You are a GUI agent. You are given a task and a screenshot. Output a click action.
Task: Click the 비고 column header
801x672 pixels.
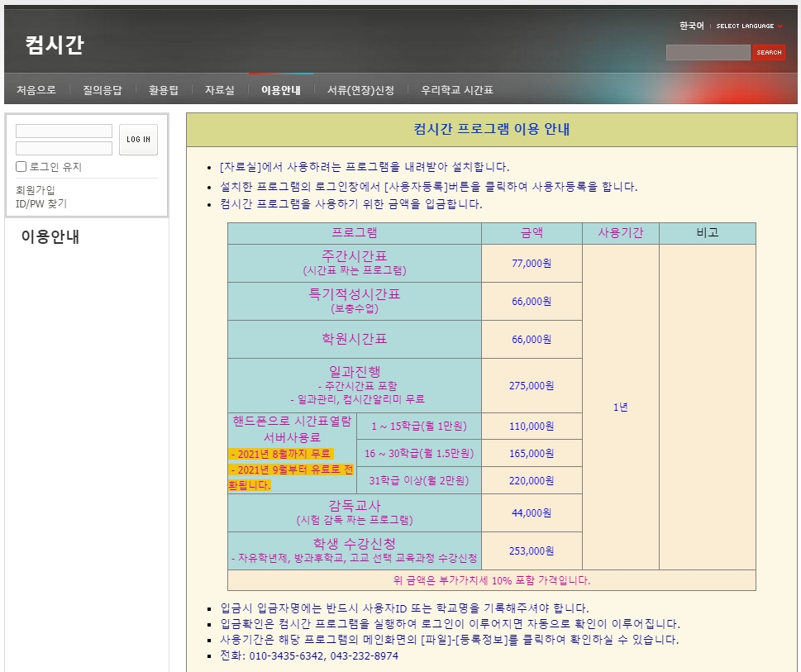coord(708,233)
